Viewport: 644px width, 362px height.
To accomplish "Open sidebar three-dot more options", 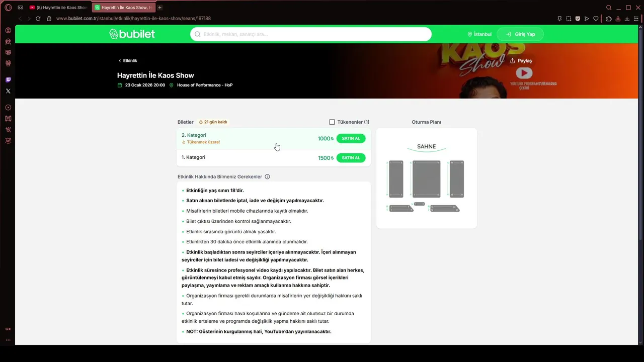I will [x=8, y=340].
